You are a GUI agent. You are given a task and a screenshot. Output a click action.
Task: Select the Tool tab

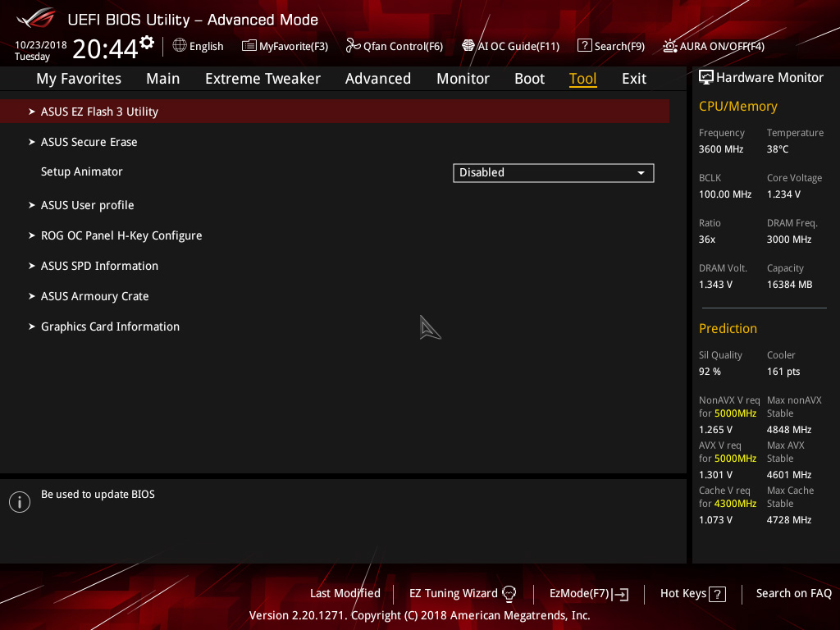point(583,79)
